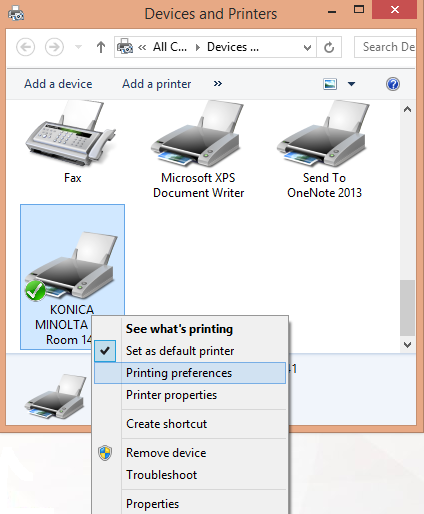Viewport: 424px width, 514px height.
Task: Click the vertical scrollbar thumb
Action: coord(407,308)
